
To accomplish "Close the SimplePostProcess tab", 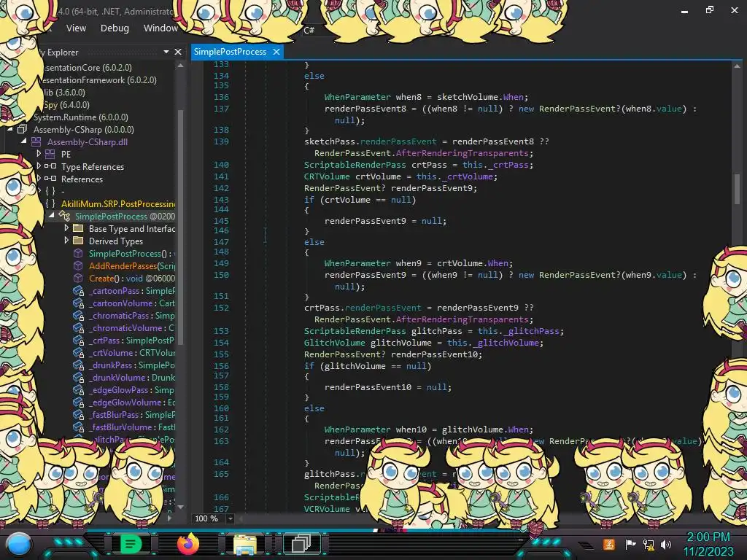I will pos(276,52).
